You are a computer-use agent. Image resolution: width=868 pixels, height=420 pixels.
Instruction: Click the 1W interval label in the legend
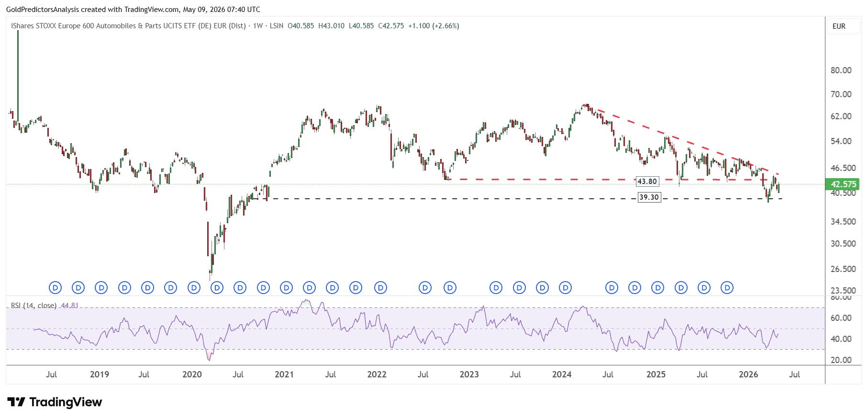point(258,26)
